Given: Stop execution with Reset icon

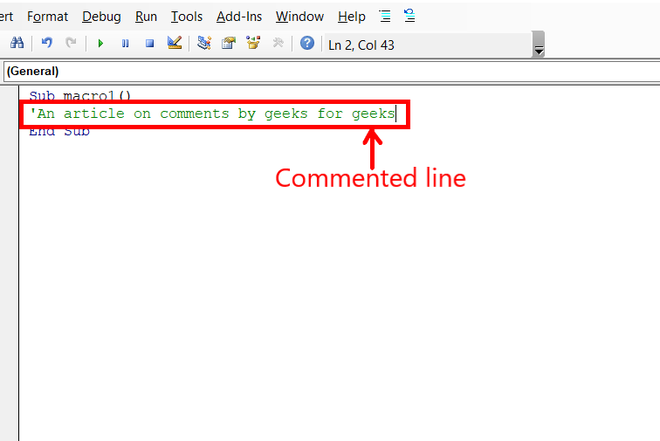Looking at the screenshot, I should pos(150,43).
